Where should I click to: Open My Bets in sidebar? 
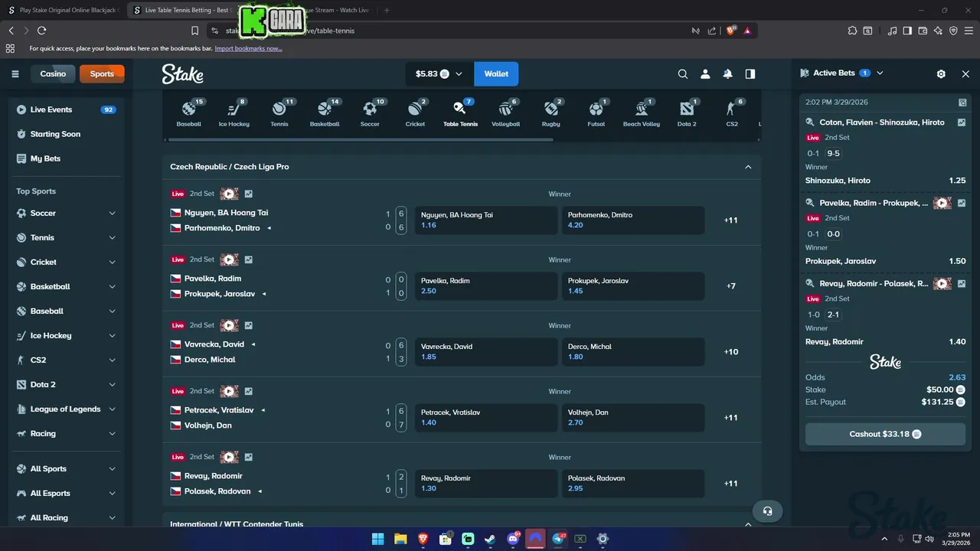point(65,158)
